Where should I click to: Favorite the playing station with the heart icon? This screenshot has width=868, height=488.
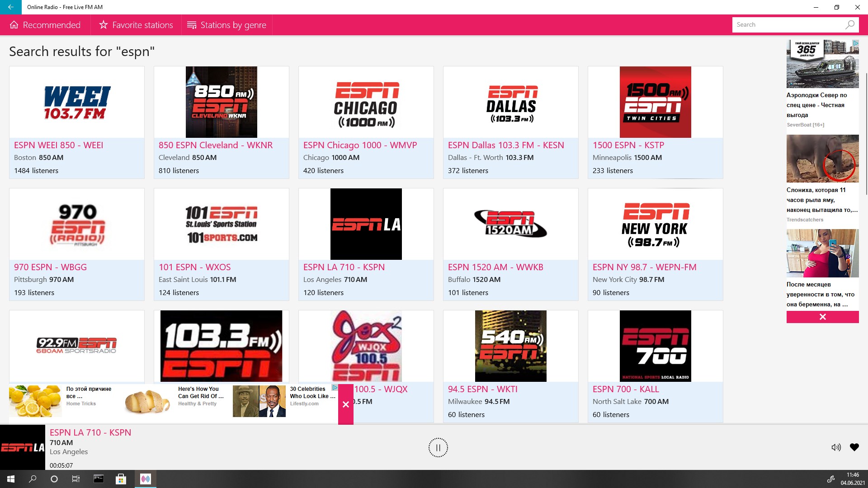click(854, 447)
